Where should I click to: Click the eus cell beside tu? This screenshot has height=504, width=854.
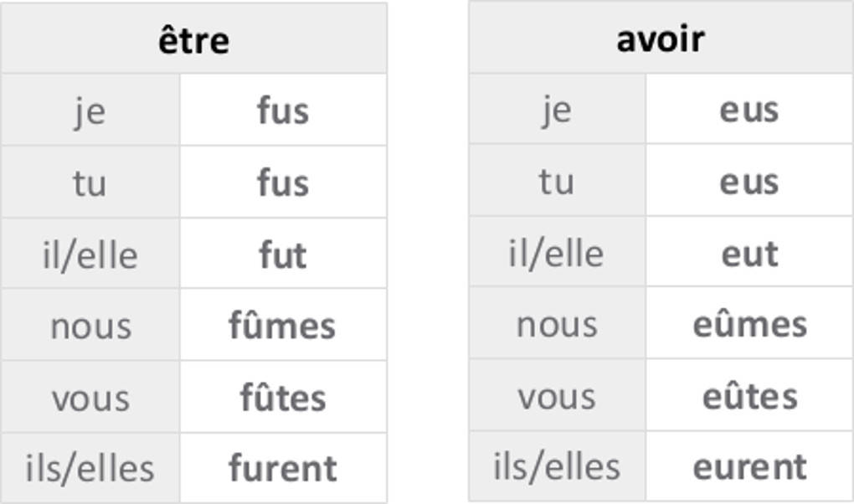click(749, 182)
